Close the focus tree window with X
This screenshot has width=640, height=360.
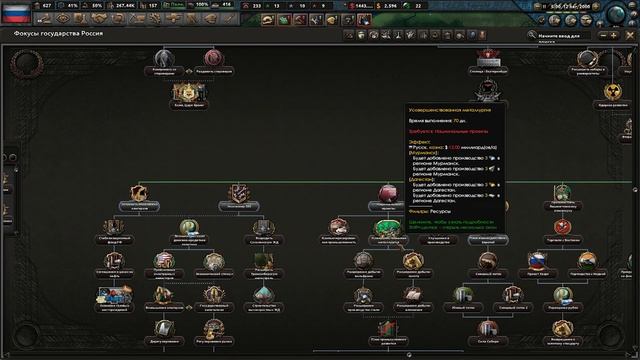630,36
